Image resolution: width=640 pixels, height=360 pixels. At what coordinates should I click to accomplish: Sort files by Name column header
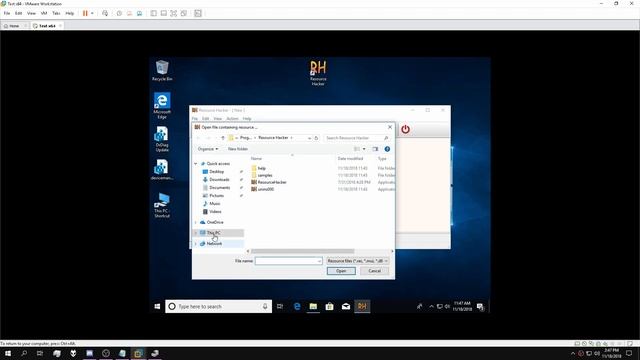[x=256, y=158]
